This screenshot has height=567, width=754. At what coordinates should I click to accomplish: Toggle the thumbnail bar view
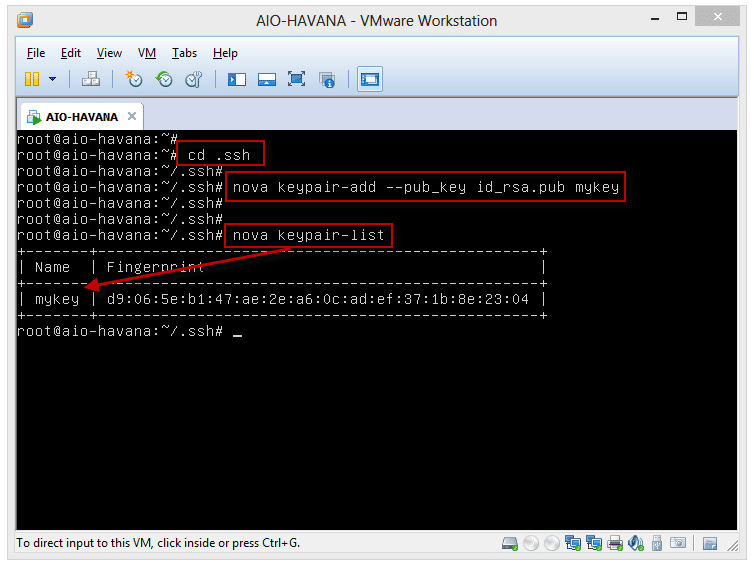pyautogui.click(x=267, y=79)
